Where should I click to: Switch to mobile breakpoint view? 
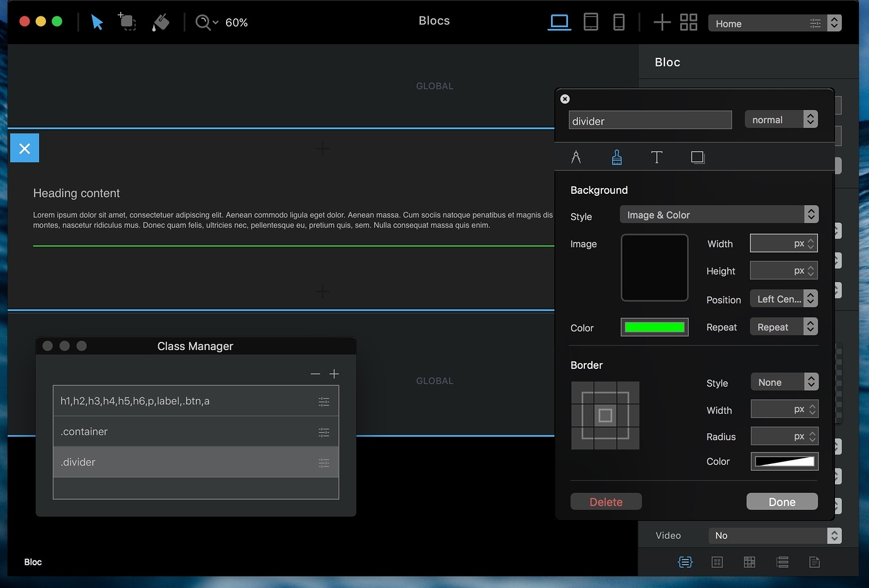619,21
